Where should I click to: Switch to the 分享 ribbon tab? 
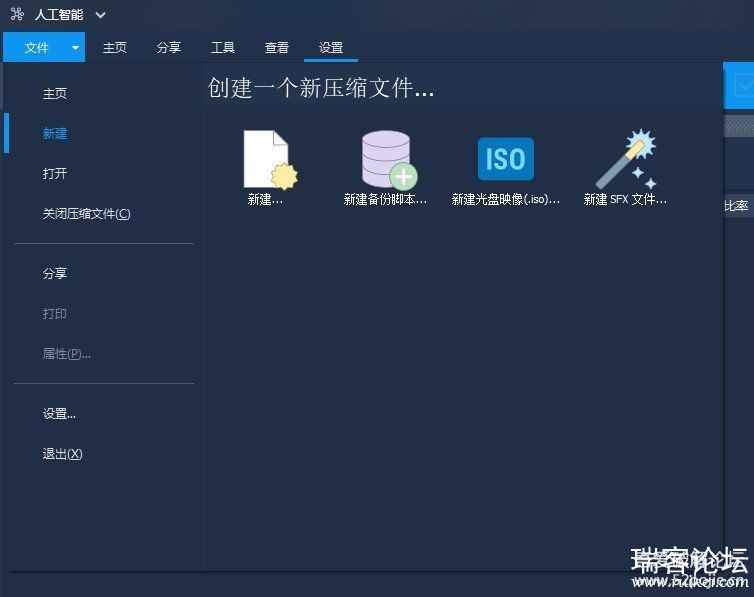(x=169, y=47)
